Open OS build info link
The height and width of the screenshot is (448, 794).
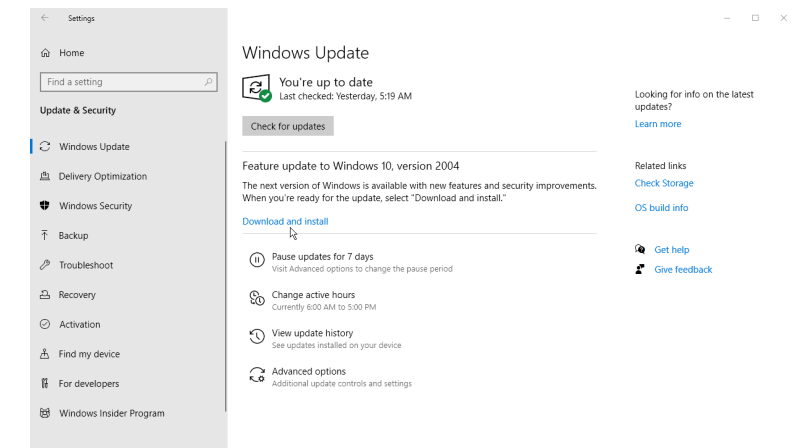coord(661,208)
